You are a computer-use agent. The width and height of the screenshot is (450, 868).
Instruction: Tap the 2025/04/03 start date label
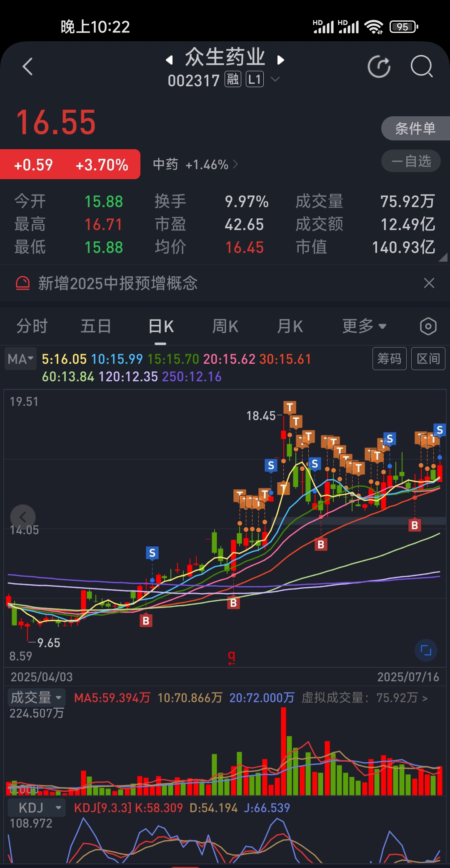[42, 677]
